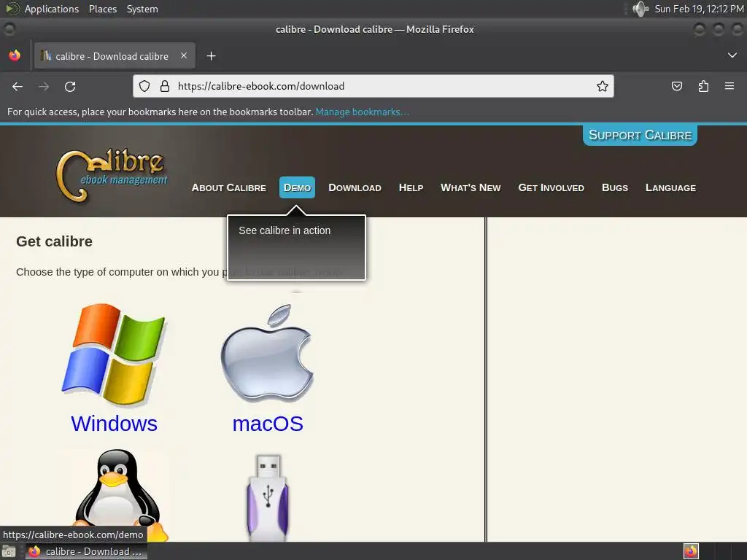Open the Bugs nav item
747x560 pixels.
[x=614, y=187]
